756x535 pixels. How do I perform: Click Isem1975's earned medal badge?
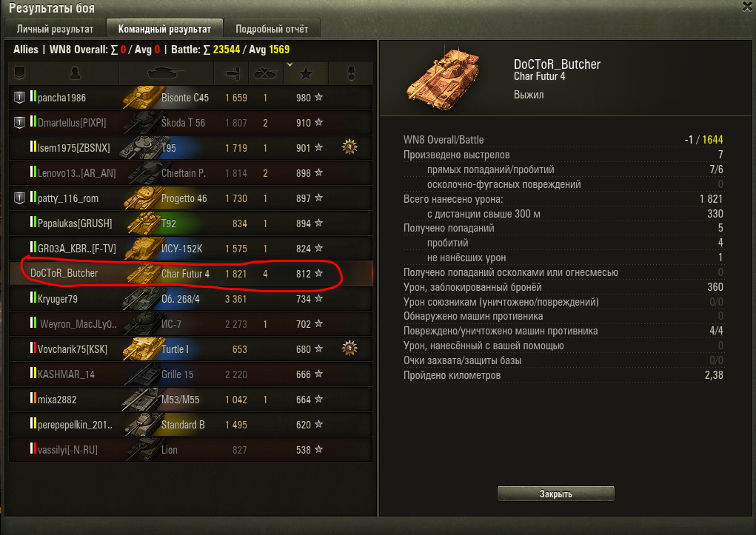349,147
